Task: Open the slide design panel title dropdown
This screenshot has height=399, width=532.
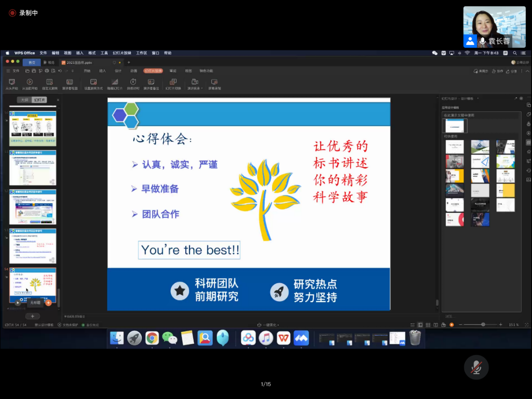Action: click(x=478, y=99)
